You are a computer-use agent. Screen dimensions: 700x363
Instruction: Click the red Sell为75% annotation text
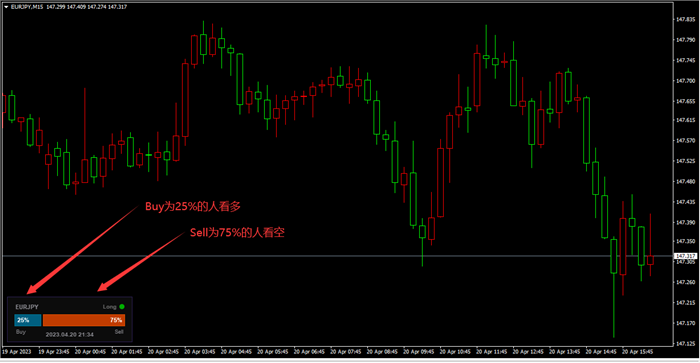[237, 232]
